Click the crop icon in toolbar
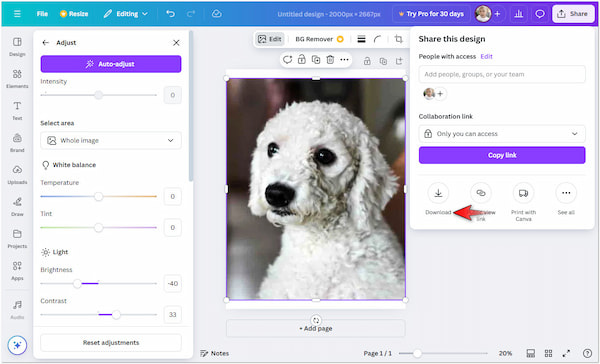This screenshot has width=600, height=364. (398, 39)
